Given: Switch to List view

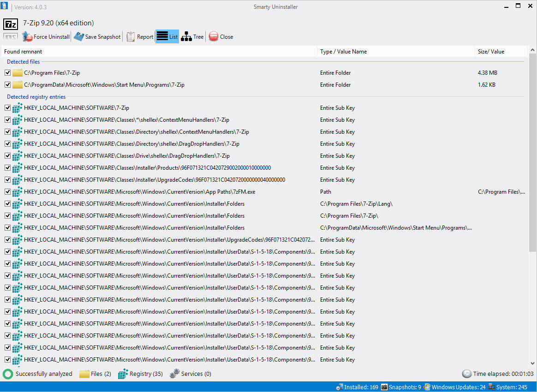Looking at the screenshot, I should [x=167, y=36].
